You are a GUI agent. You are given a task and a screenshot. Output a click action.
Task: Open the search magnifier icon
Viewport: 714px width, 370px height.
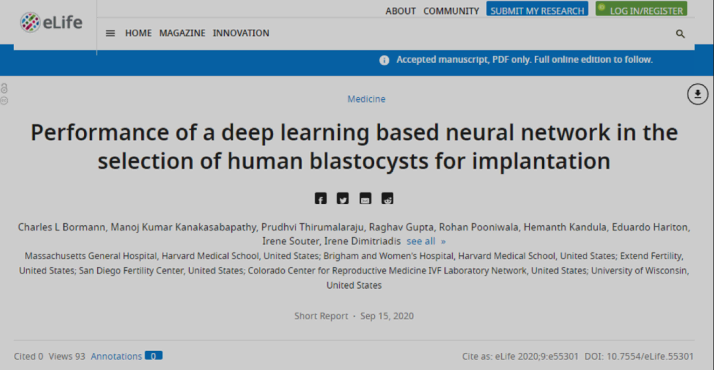coord(680,34)
